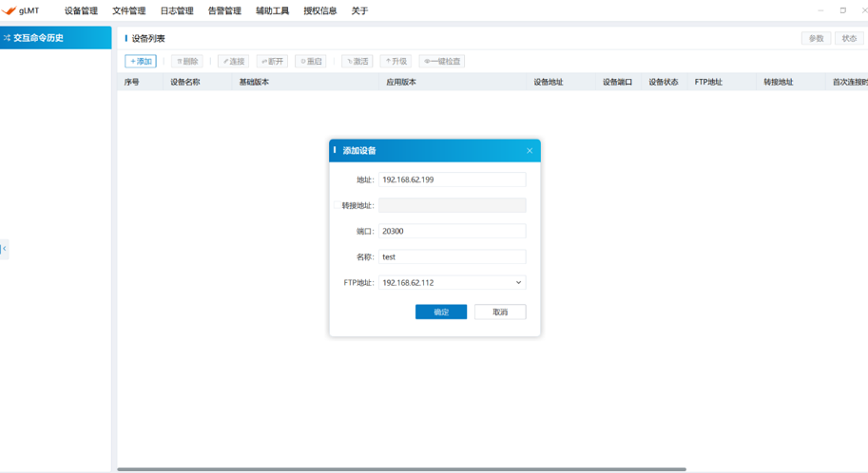Screen dimensions: 868x473
Task: Click the 取消 cancel button
Action: click(x=500, y=312)
